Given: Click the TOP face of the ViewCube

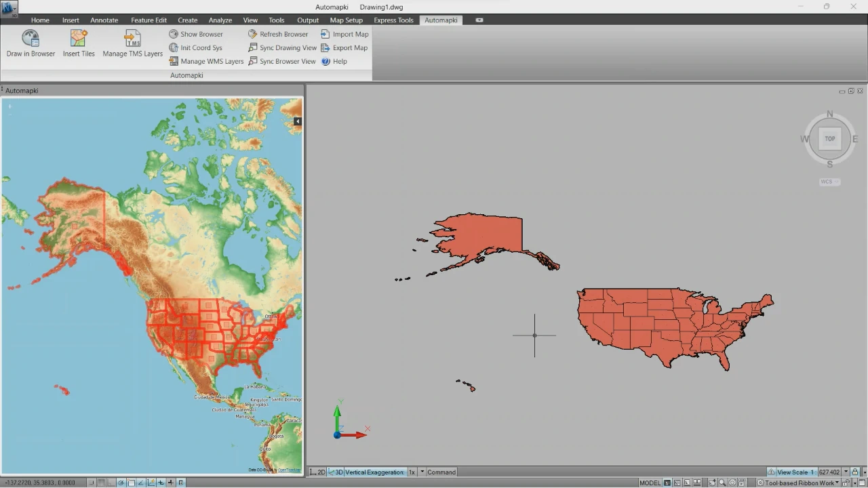Looking at the screenshot, I should [x=830, y=138].
